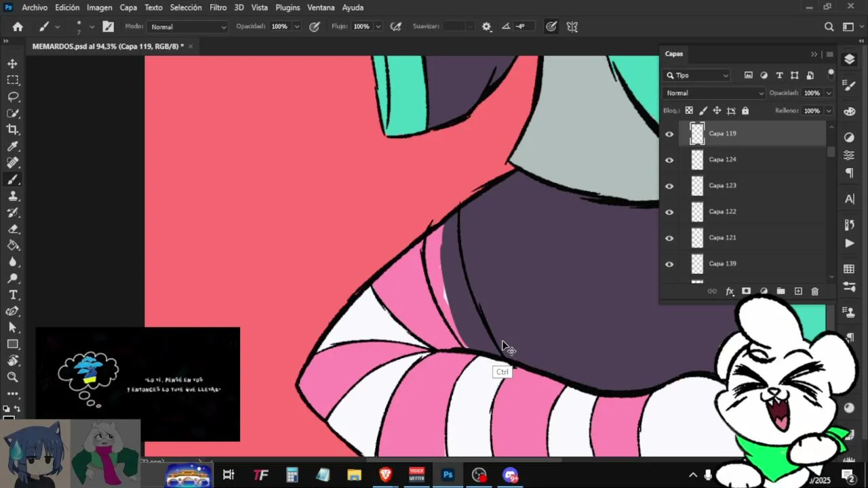
Task: Select the Capas panel tab
Action: pos(674,54)
